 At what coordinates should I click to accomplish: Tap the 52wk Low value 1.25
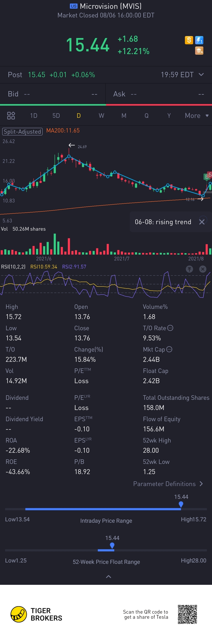[149, 472]
